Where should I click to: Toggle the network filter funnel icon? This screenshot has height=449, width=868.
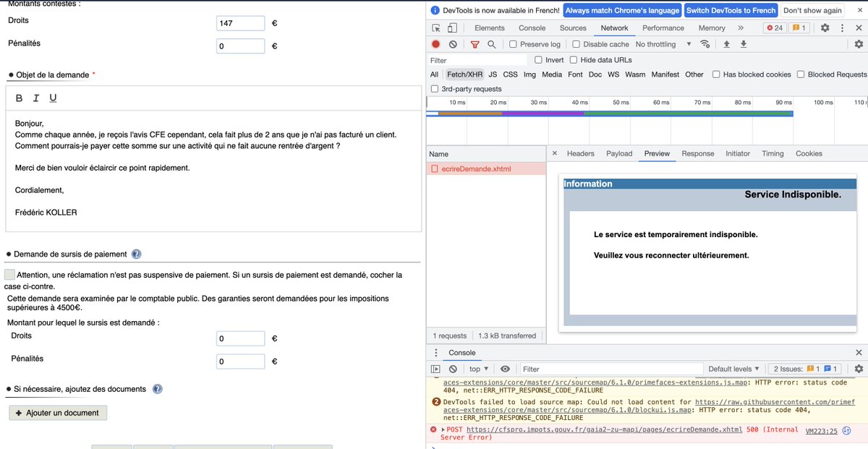tap(475, 44)
